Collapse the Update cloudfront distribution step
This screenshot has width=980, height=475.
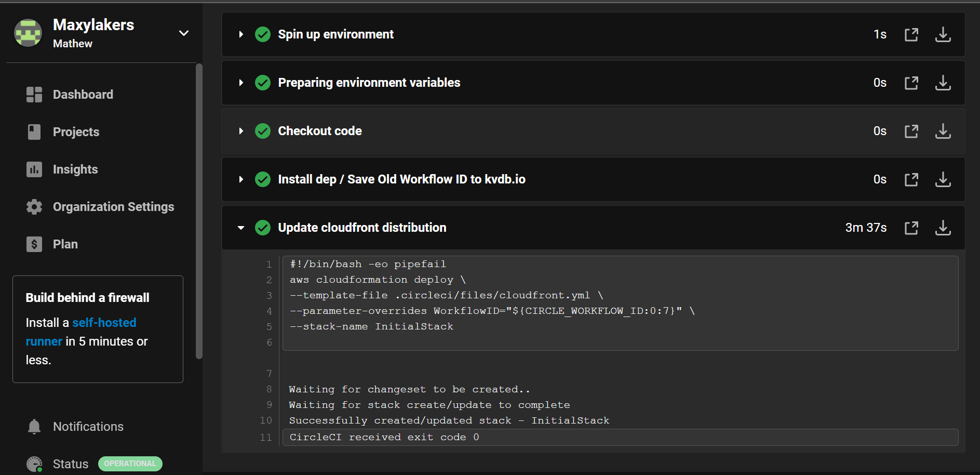(x=240, y=228)
